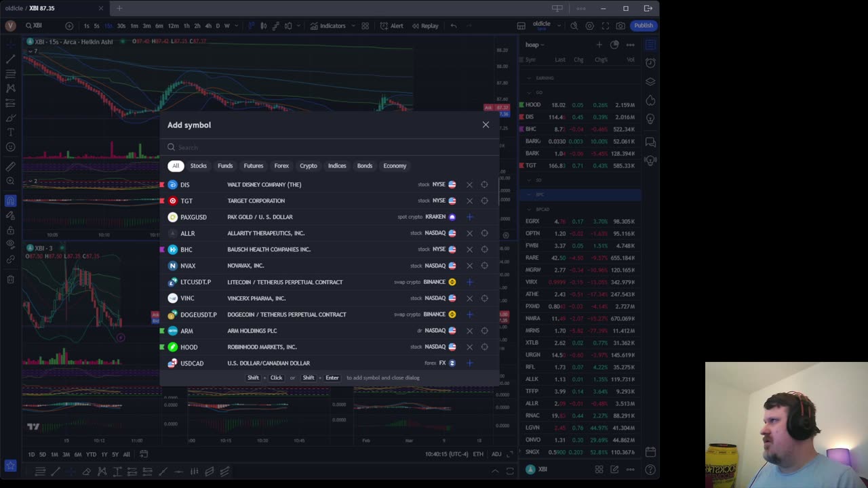The image size is (868, 488).
Task: Select the Bonds filter tab
Action: (x=365, y=165)
